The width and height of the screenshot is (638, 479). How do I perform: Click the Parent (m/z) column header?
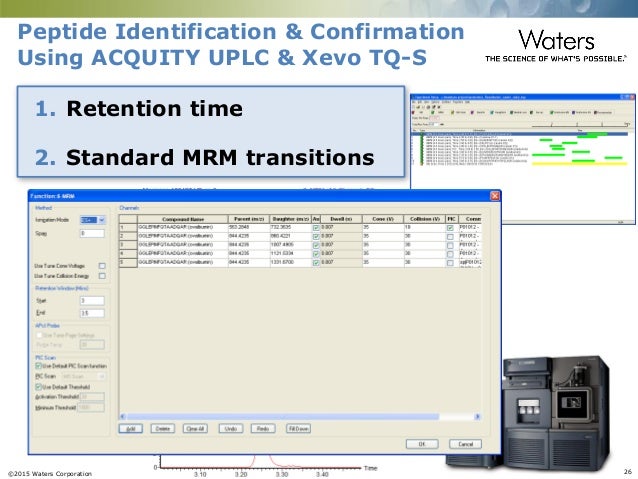pos(249,219)
